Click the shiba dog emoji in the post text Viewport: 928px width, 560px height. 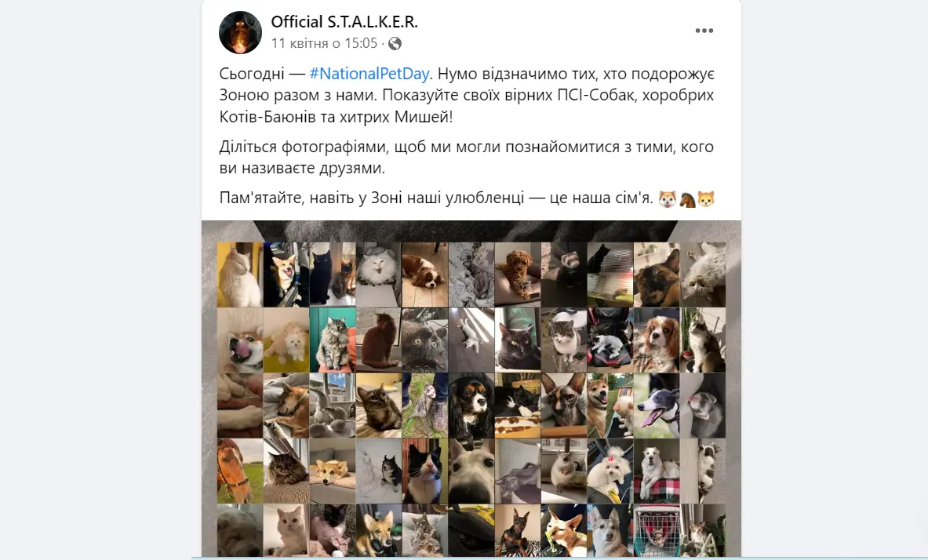tap(668, 199)
